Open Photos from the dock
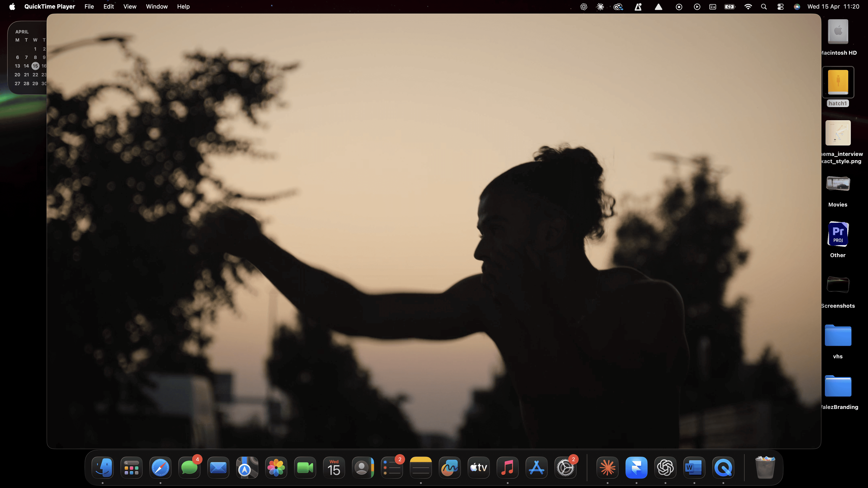Image resolution: width=868 pixels, height=488 pixels. tap(276, 467)
